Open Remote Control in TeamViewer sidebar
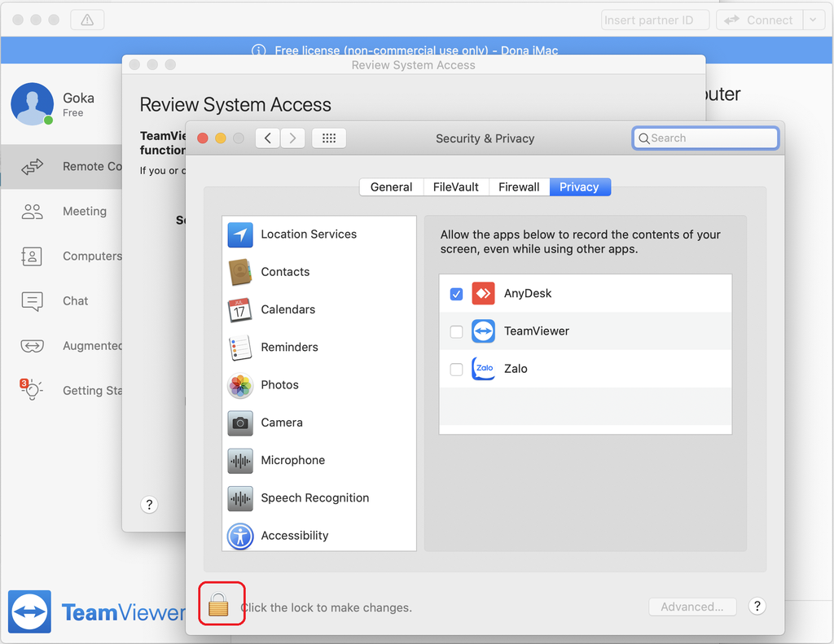The width and height of the screenshot is (834, 644). click(62, 166)
